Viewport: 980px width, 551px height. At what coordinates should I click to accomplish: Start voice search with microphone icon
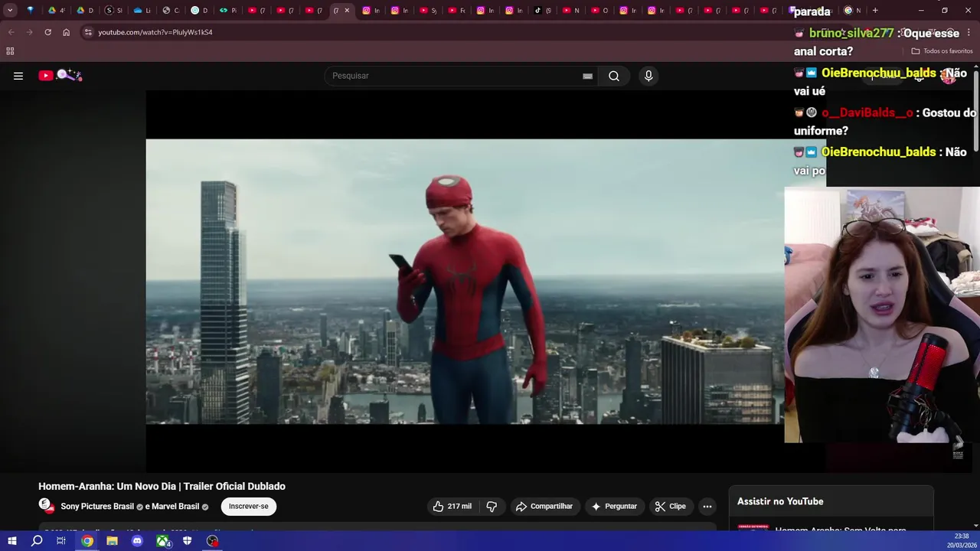648,76
